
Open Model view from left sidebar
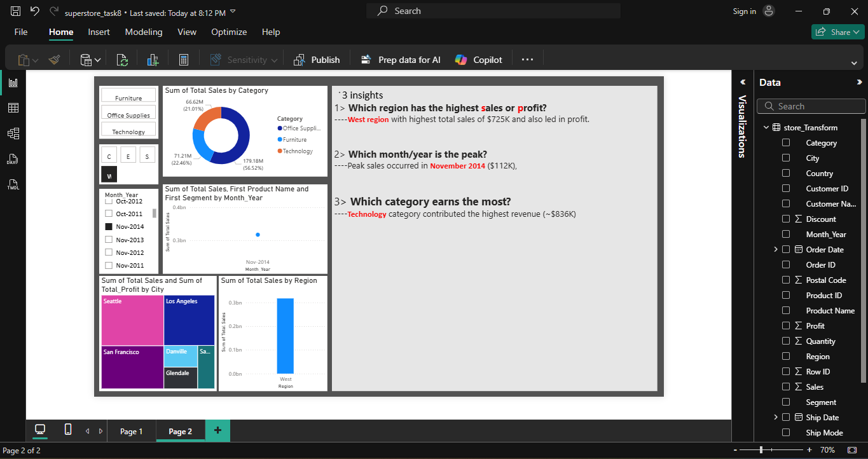(x=13, y=134)
